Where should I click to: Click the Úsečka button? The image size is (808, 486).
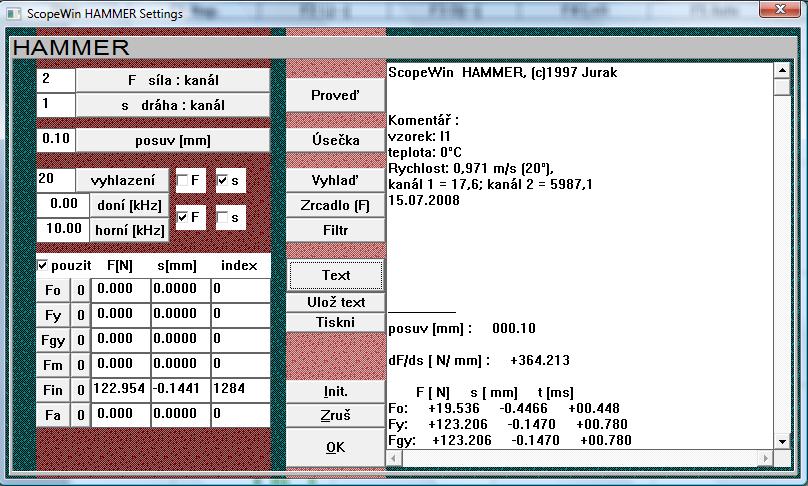coord(335,140)
